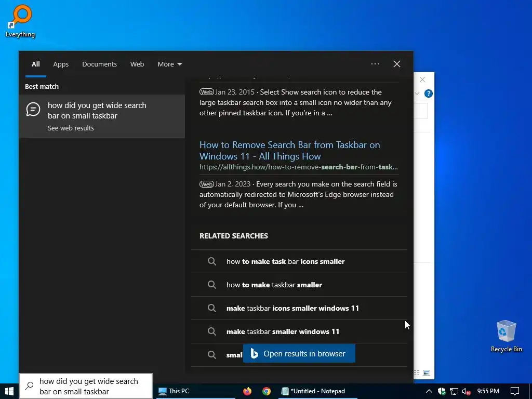
Task: Search 'make taskbar smaller windows 11'
Action: tap(299, 332)
